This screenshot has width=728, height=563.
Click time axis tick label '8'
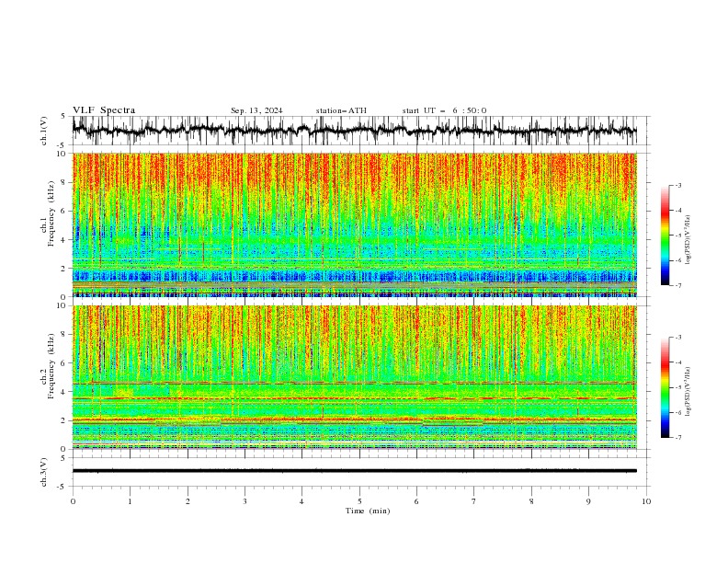531,501
